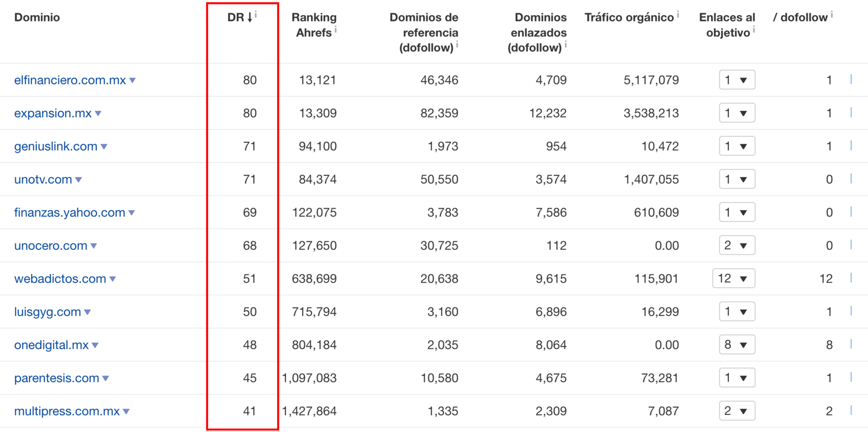This screenshot has height=432, width=868.
Task: Open unocero.com domain link
Action: [51, 245]
